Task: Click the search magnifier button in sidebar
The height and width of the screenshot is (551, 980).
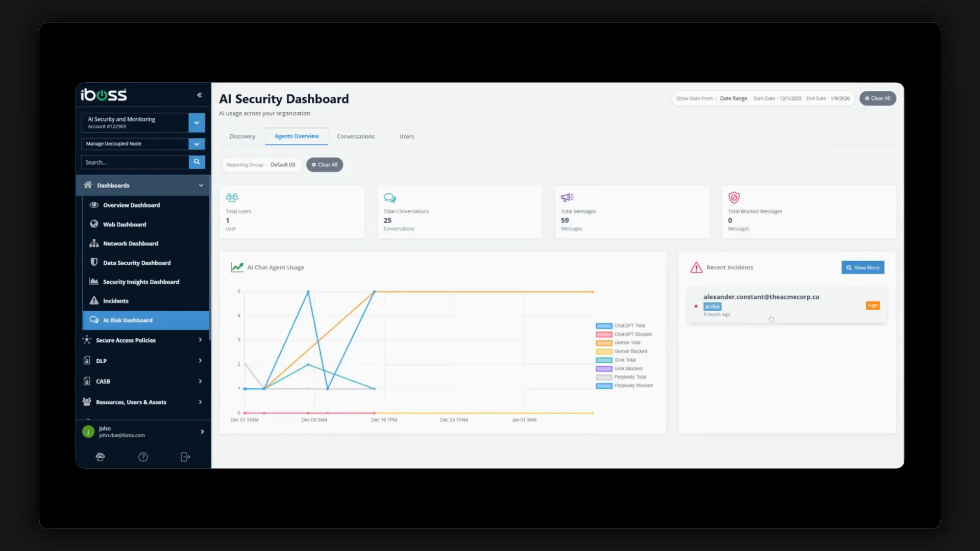Action: (197, 162)
